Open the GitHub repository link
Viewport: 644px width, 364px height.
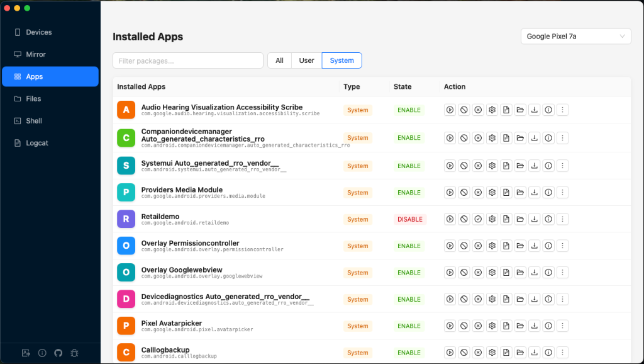click(58, 353)
